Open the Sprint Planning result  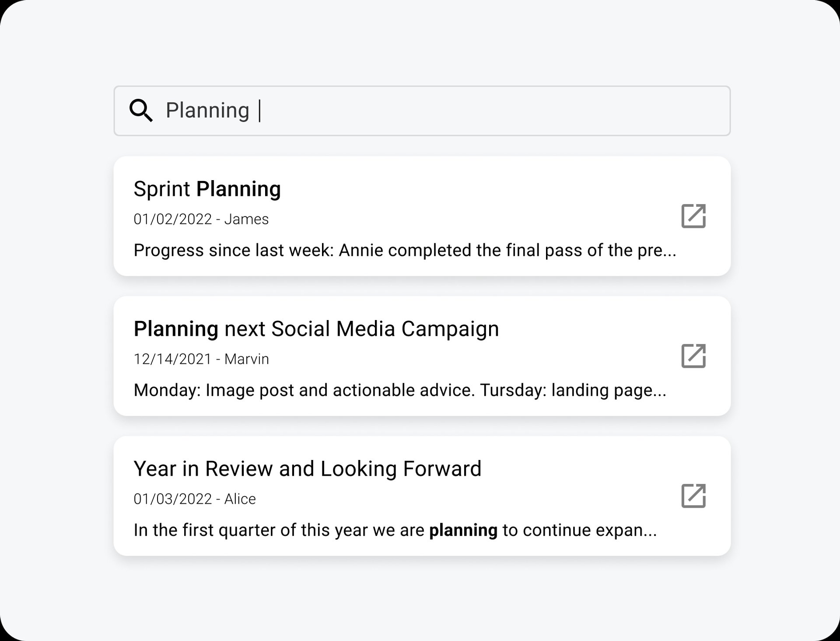(x=207, y=188)
